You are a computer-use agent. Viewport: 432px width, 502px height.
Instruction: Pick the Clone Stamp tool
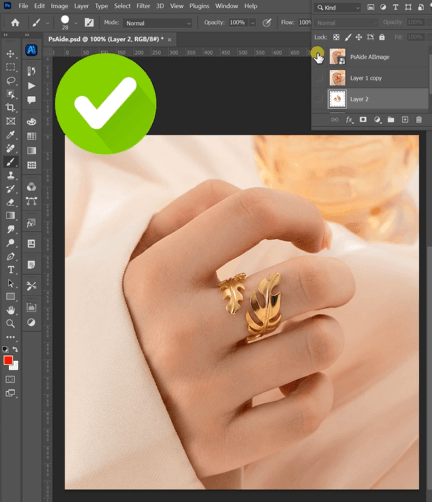tap(10, 175)
